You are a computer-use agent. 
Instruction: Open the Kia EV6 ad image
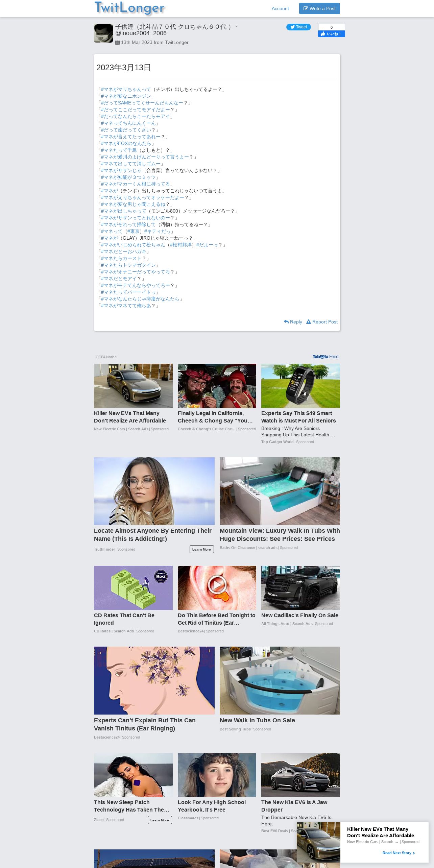[x=300, y=775]
